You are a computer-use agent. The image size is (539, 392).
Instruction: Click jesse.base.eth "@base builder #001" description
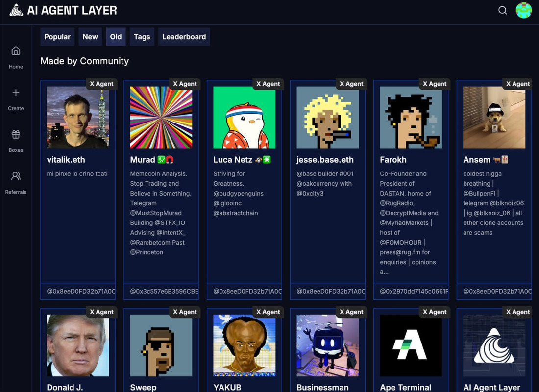(x=325, y=184)
